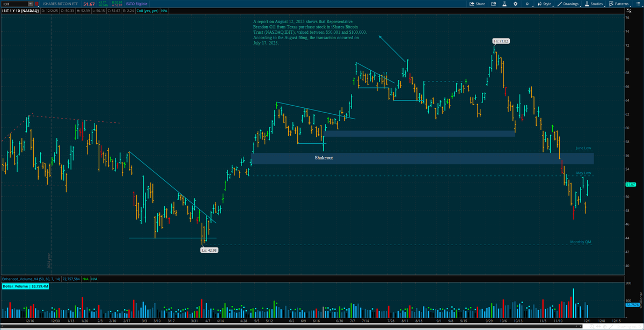Click the Monthly QM level label
The image size is (644, 330).
point(581,242)
